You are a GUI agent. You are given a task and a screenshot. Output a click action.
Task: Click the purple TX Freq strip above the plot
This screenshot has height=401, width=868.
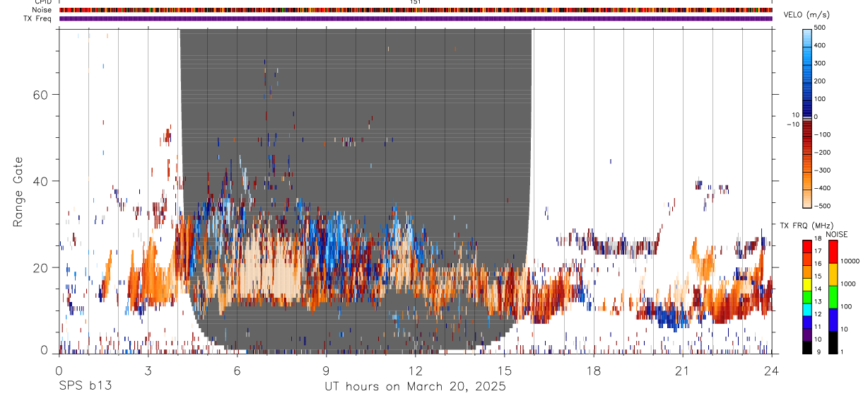pos(416,18)
